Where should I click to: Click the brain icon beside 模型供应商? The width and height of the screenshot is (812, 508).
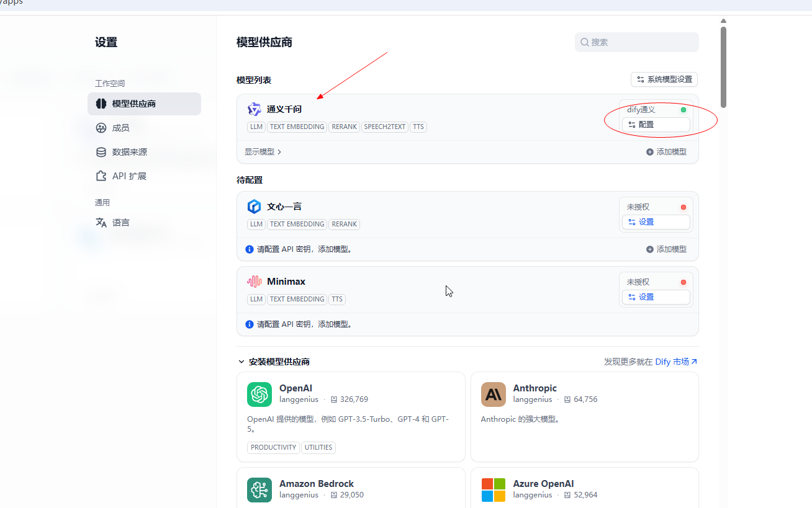coord(101,104)
